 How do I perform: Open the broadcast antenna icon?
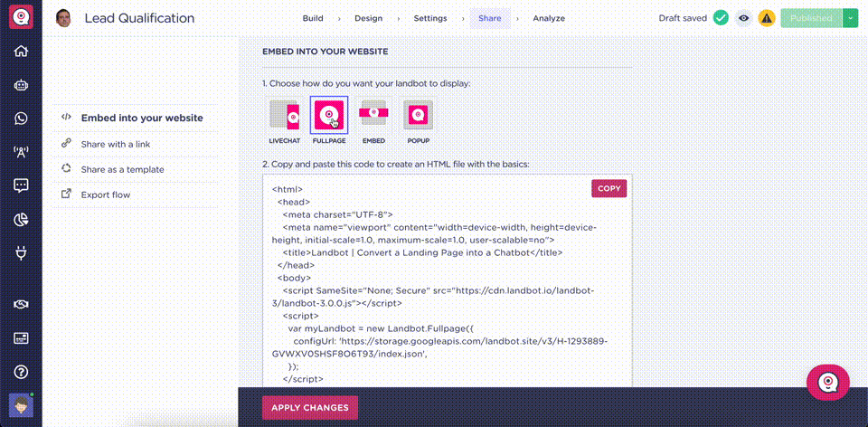click(21, 152)
